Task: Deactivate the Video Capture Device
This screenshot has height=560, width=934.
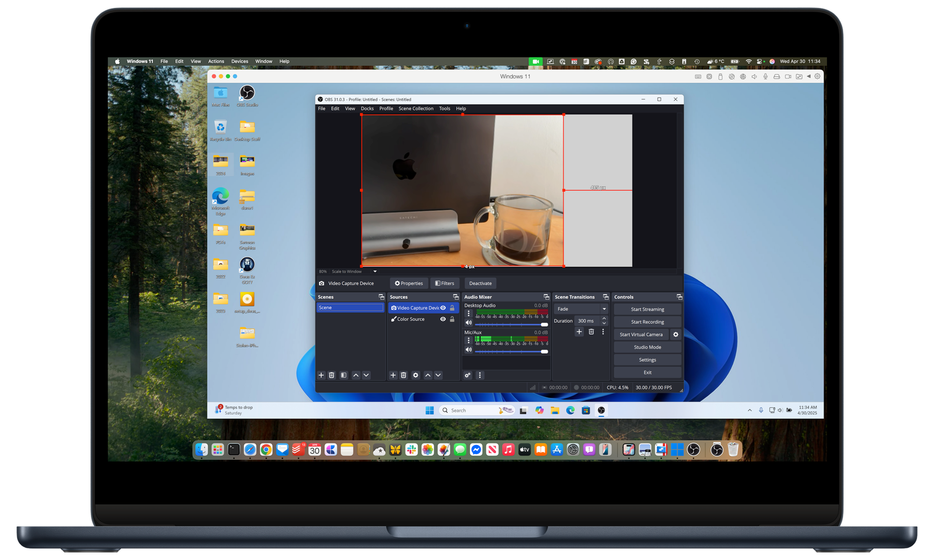Action: [x=480, y=283]
